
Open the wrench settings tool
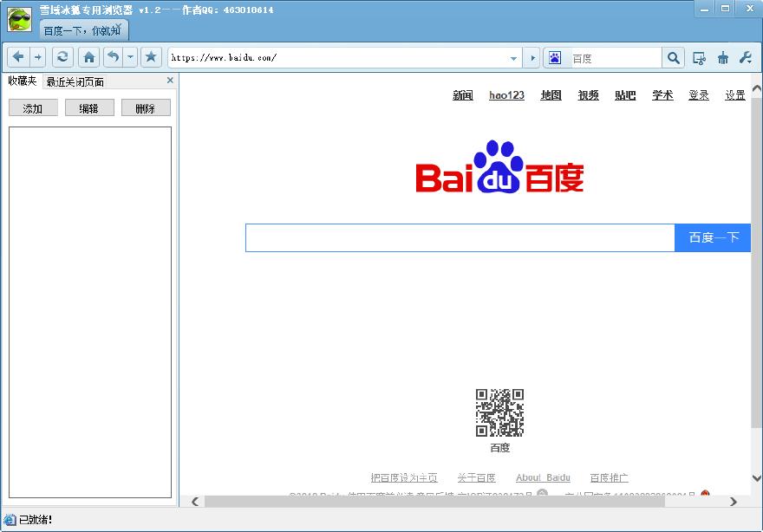(x=746, y=58)
